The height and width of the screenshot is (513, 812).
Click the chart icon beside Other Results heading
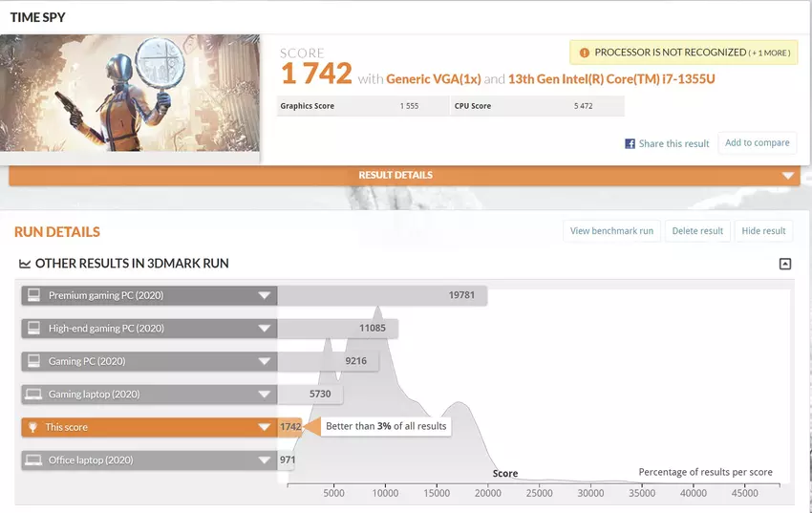(25, 264)
